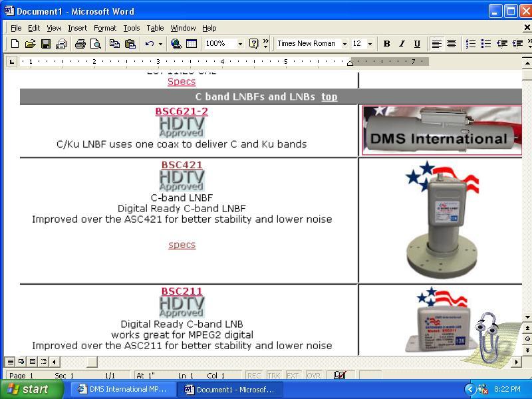532x399 pixels.
Task: Switch to Web Layout view button
Action: coord(21,362)
